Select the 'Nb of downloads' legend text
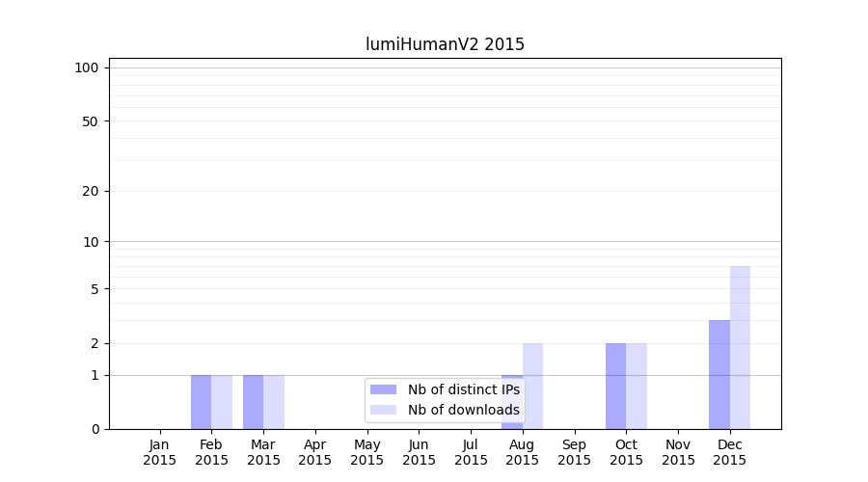Image resolution: width=868 pixels, height=482 pixels. (x=463, y=410)
